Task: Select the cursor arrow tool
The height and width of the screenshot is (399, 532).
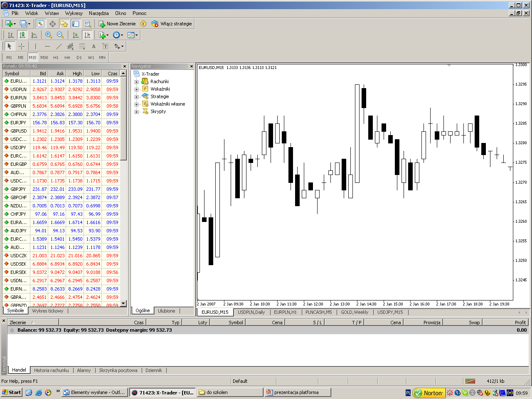Action: click(10, 46)
